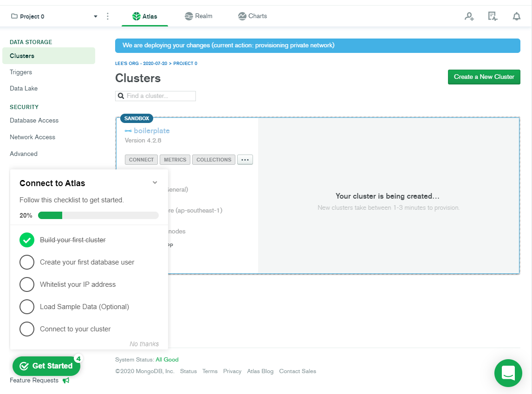Open the boilerplate cluster link
532x394 pixels.
point(152,130)
